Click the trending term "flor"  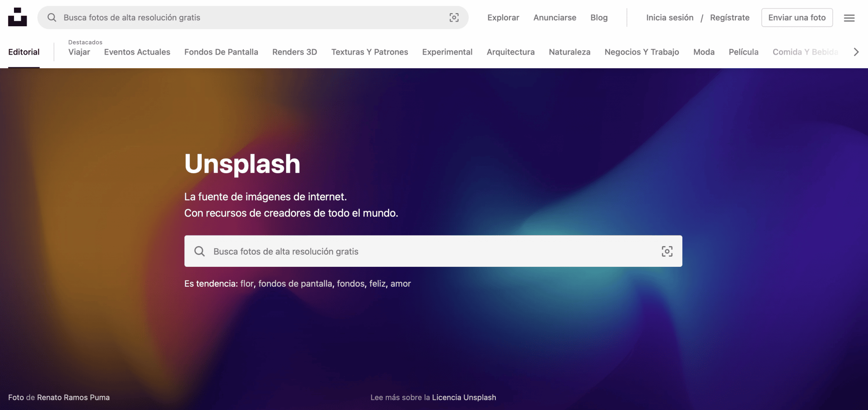point(247,284)
